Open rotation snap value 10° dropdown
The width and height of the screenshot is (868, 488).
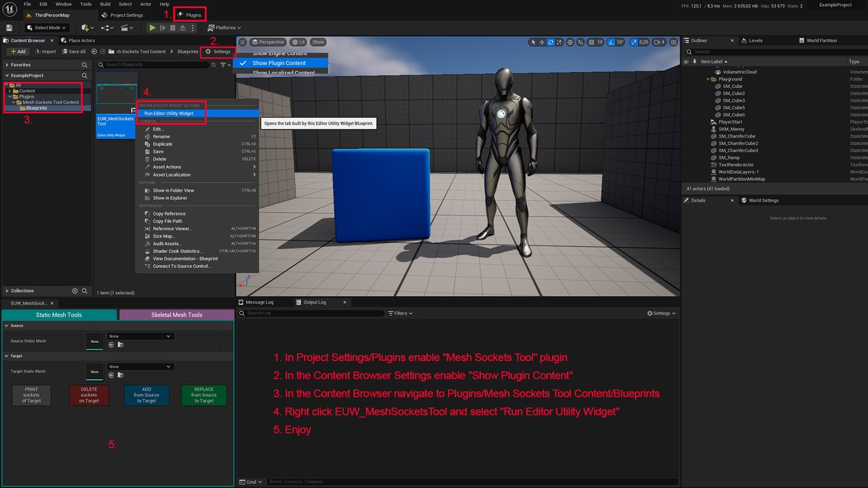tap(620, 42)
